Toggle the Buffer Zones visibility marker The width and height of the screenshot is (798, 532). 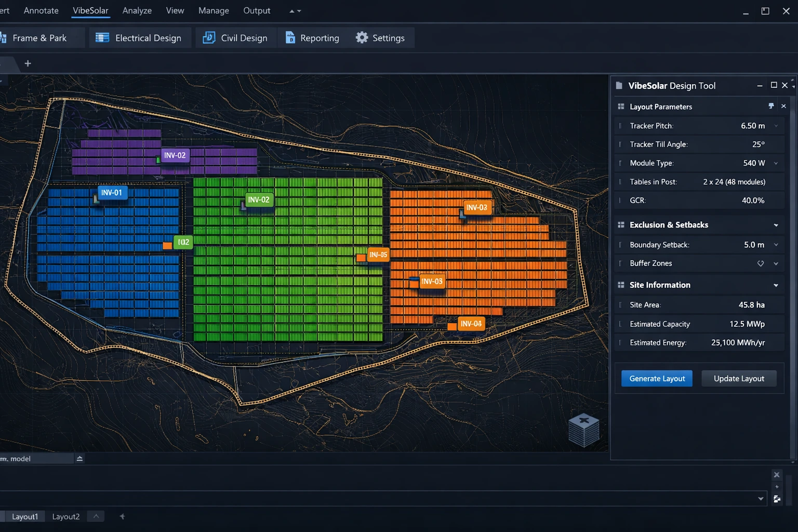coord(761,263)
